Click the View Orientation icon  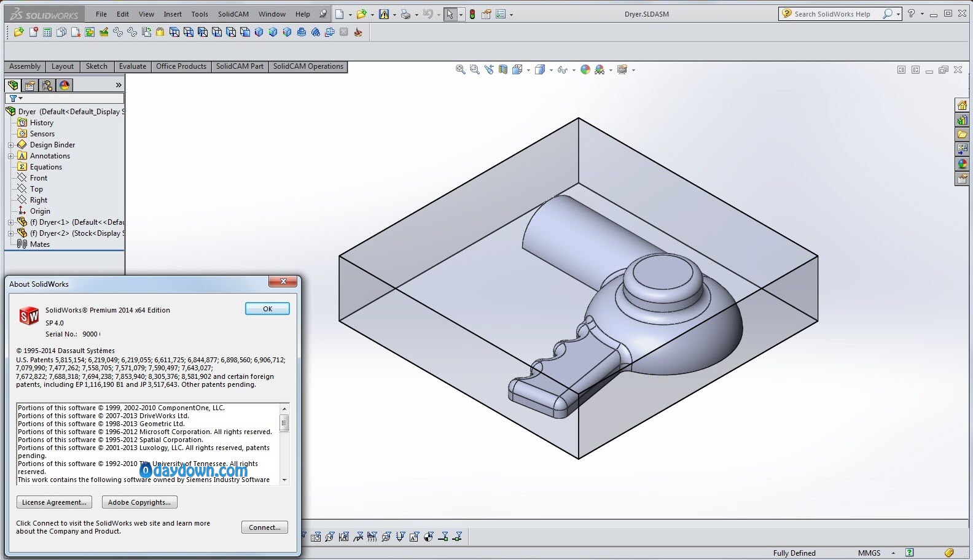pyautogui.click(x=517, y=69)
